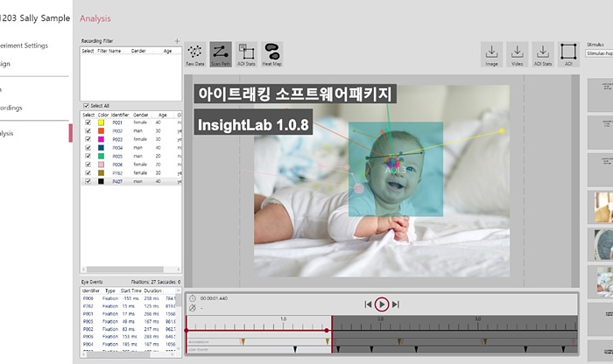Add a recording filter with plus icon
The height and width of the screenshot is (364, 613).
click(177, 41)
